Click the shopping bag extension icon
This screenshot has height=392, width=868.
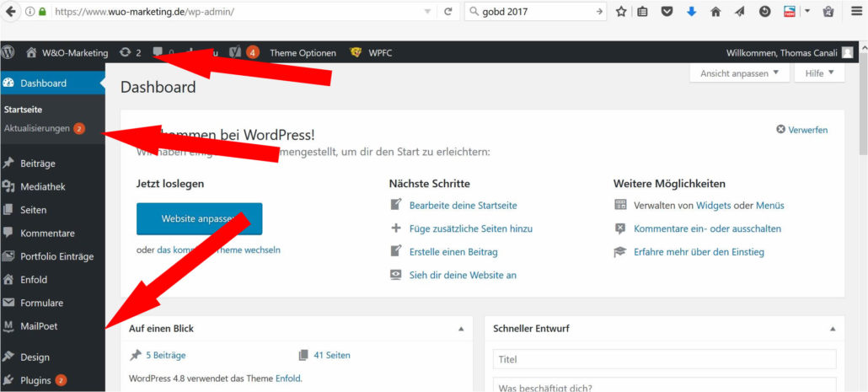[x=828, y=12]
